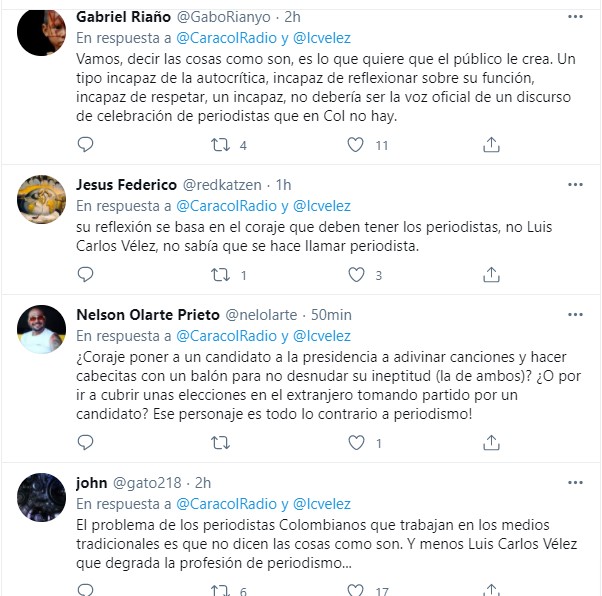
Task: Share Jesus Federico's tweet
Action: coord(491,274)
